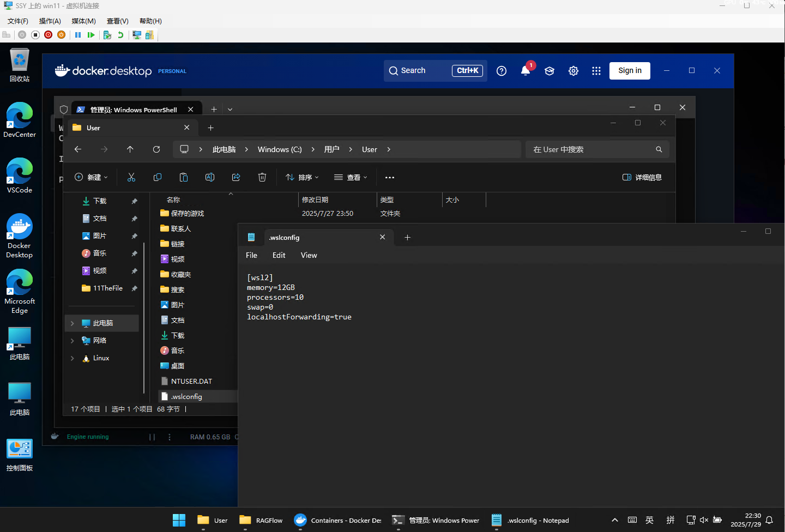785x532 pixels.
Task: Select the 控制面板 desktop icon
Action: coord(20,455)
